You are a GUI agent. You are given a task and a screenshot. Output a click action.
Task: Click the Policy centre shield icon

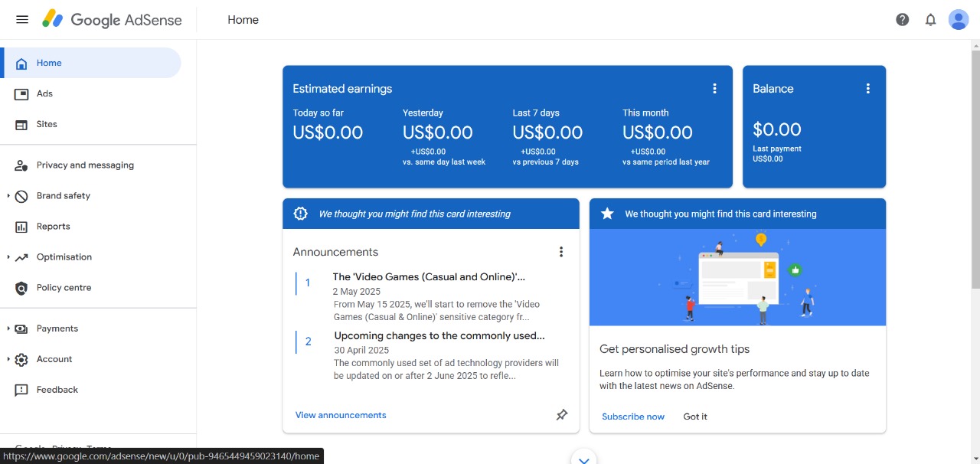21,288
